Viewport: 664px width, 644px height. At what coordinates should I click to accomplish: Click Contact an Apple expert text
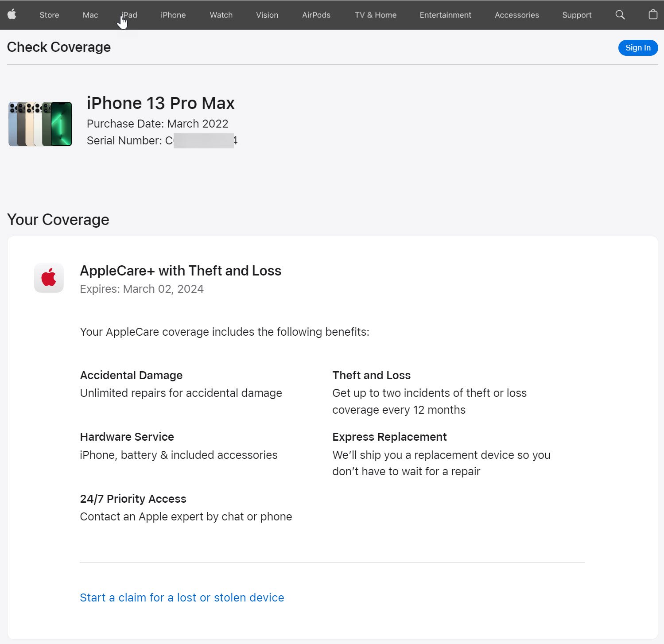[186, 516]
